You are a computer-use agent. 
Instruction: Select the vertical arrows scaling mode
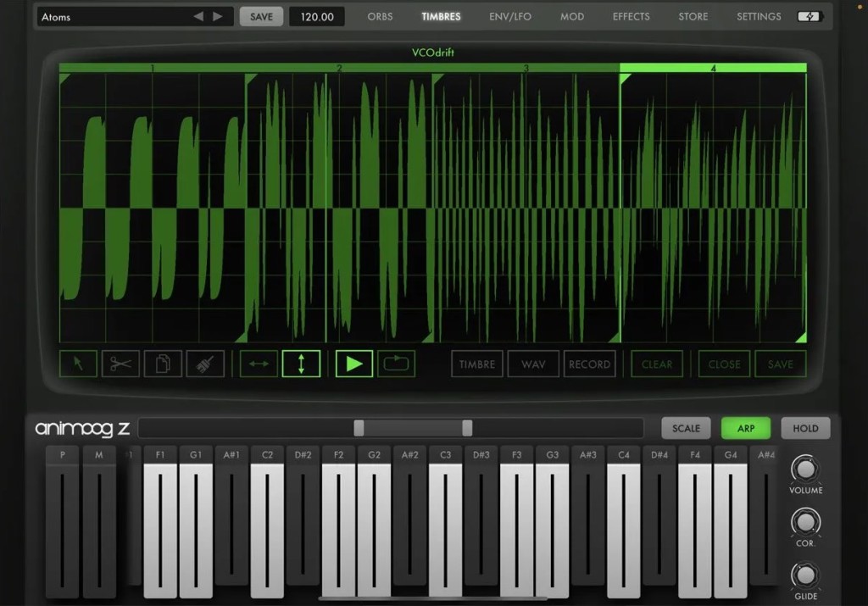click(301, 364)
